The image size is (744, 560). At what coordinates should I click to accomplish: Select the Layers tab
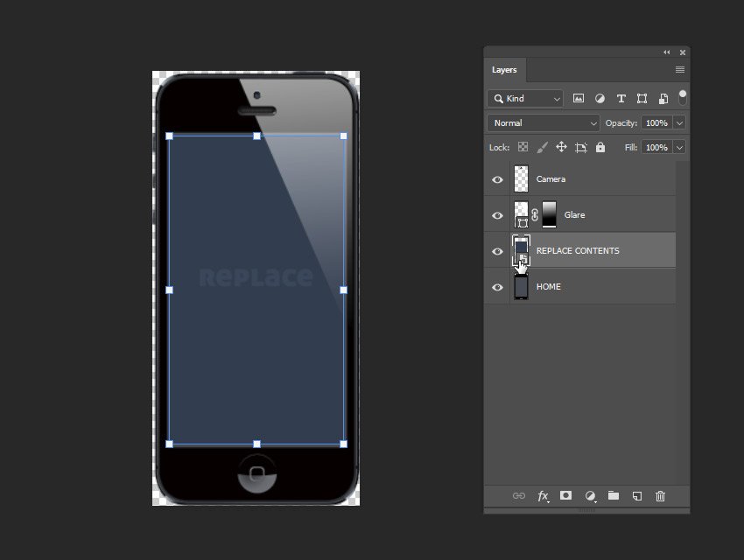click(x=504, y=70)
